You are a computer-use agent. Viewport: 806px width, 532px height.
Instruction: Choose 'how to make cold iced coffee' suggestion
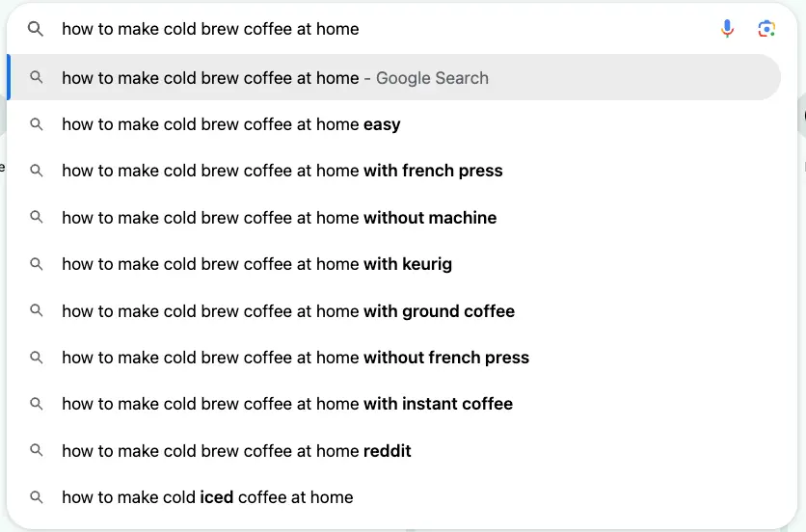click(x=394, y=497)
